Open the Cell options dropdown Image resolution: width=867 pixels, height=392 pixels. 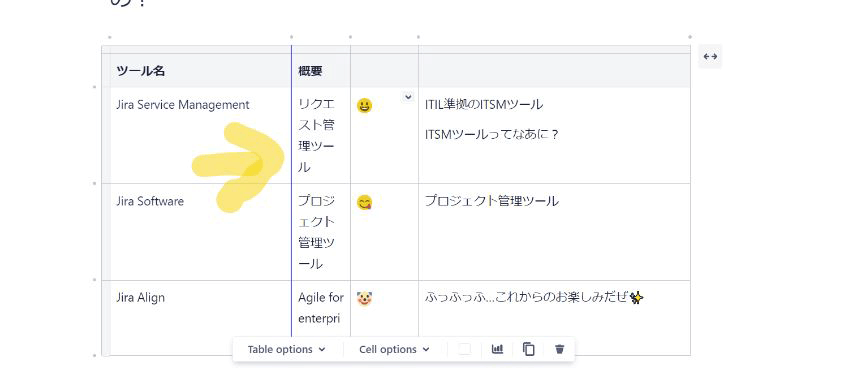394,349
